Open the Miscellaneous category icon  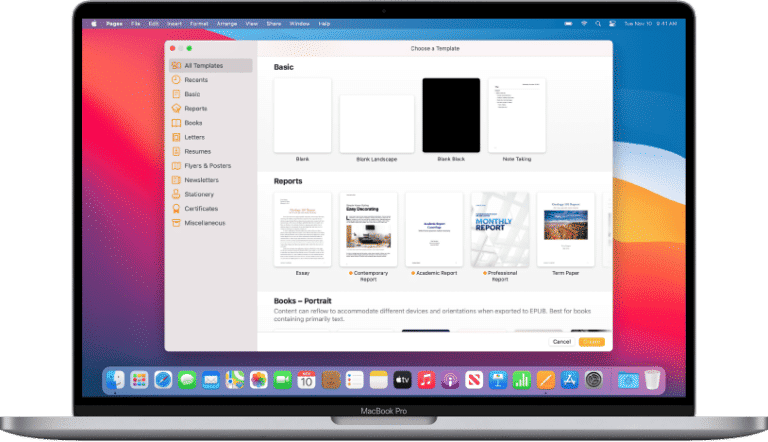coord(176,223)
